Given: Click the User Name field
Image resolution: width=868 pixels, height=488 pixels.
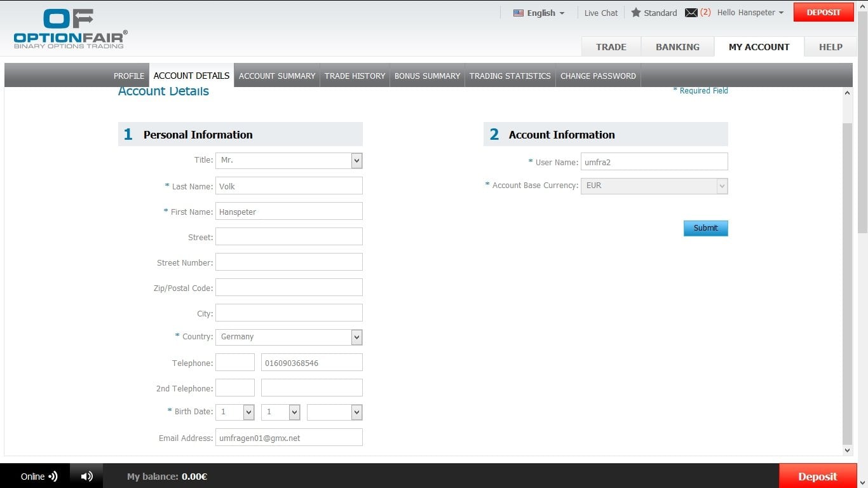Looking at the screenshot, I should pyautogui.click(x=654, y=161).
